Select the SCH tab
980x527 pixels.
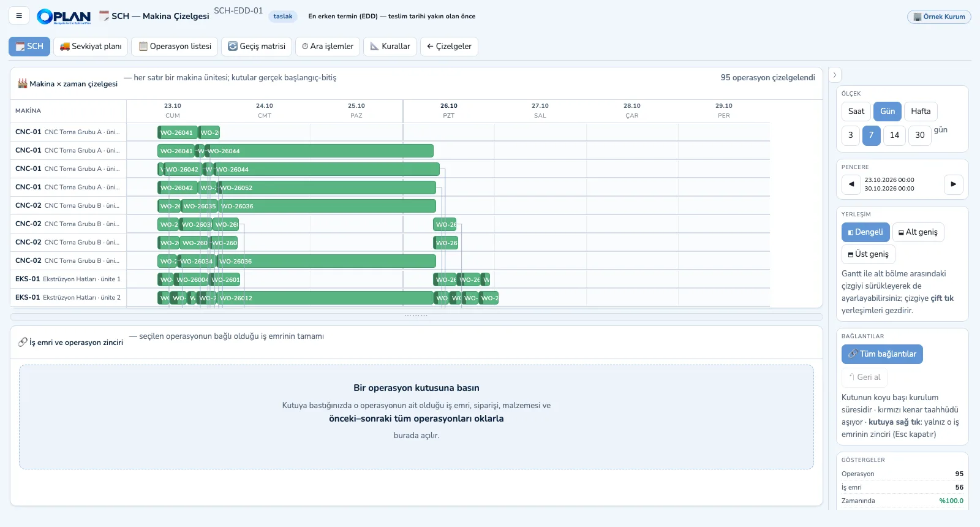click(x=29, y=47)
